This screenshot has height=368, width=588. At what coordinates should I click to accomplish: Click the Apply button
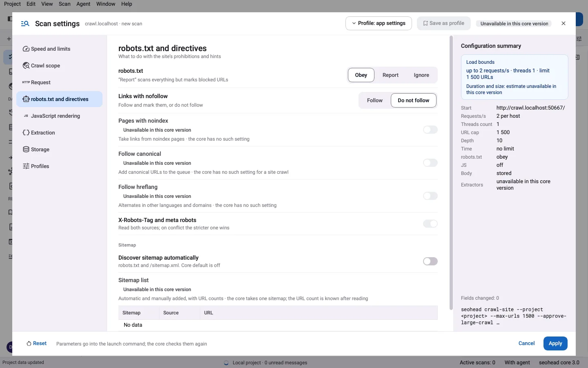(x=555, y=343)
